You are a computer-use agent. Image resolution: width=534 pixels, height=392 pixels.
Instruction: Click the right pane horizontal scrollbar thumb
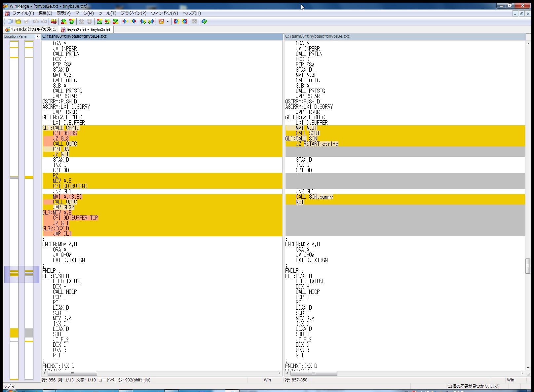tap(314, 373)
